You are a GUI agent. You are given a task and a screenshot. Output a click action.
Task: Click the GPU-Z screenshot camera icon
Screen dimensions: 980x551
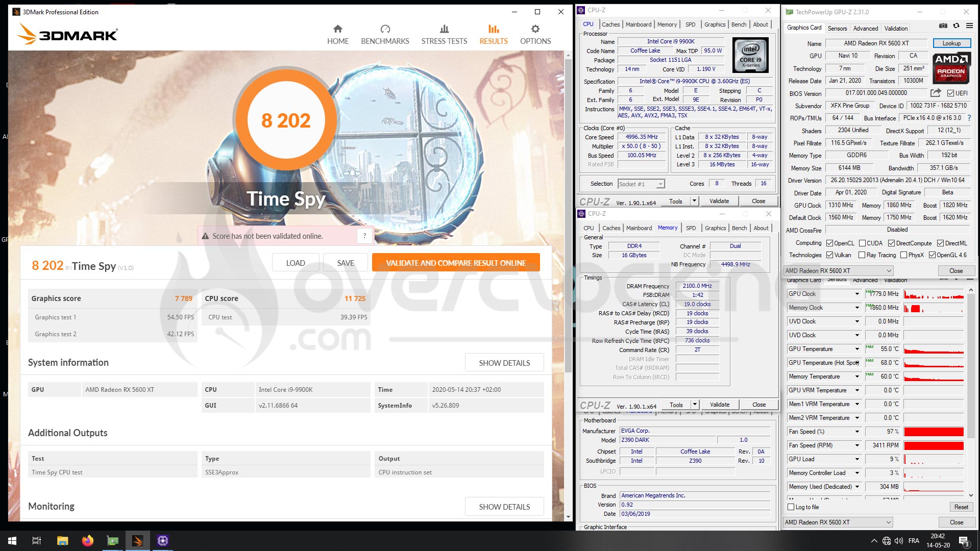[943, 26]
